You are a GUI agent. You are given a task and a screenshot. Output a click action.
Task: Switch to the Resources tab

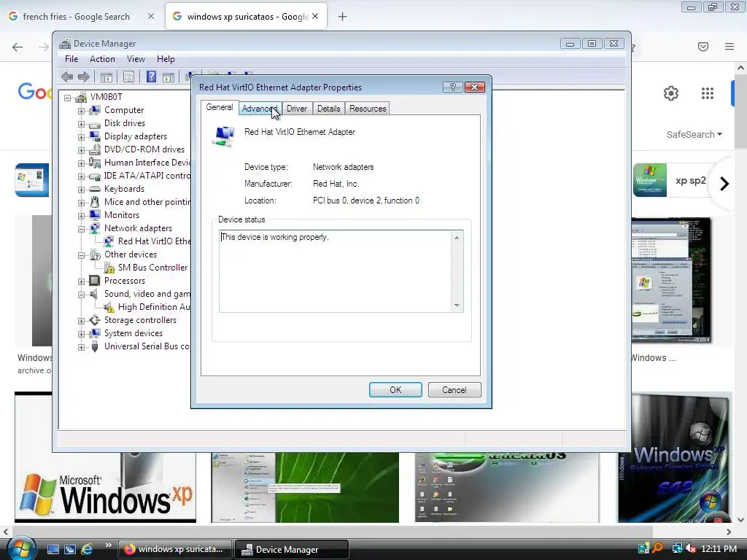[x=368, y=109]
